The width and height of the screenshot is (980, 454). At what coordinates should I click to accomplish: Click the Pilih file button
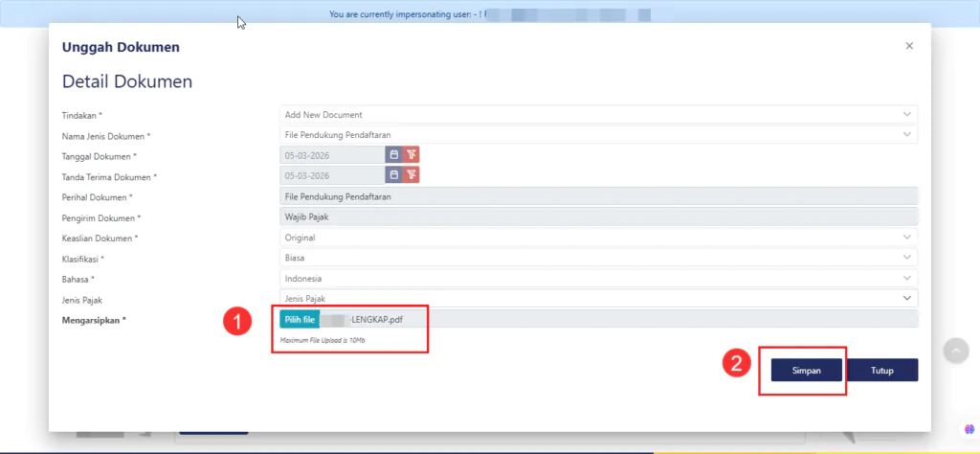tap(300, 319)
